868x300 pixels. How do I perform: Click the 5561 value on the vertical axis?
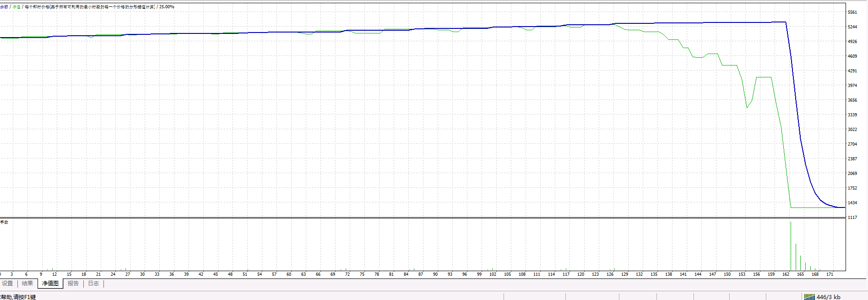click(x=852, y=12)
